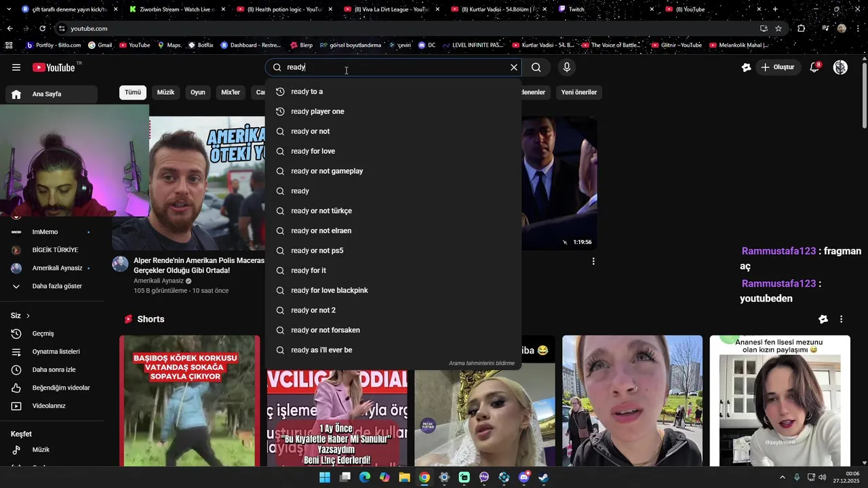868x488 pixels.
Task: Open the ImMemo subscription channel
Action: pos(52,232)
